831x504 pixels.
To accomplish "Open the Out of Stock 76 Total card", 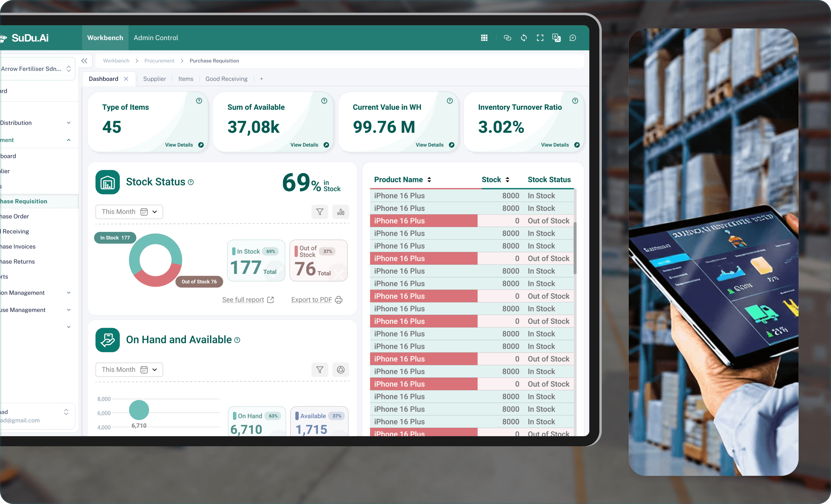I will tap(318, 260).
